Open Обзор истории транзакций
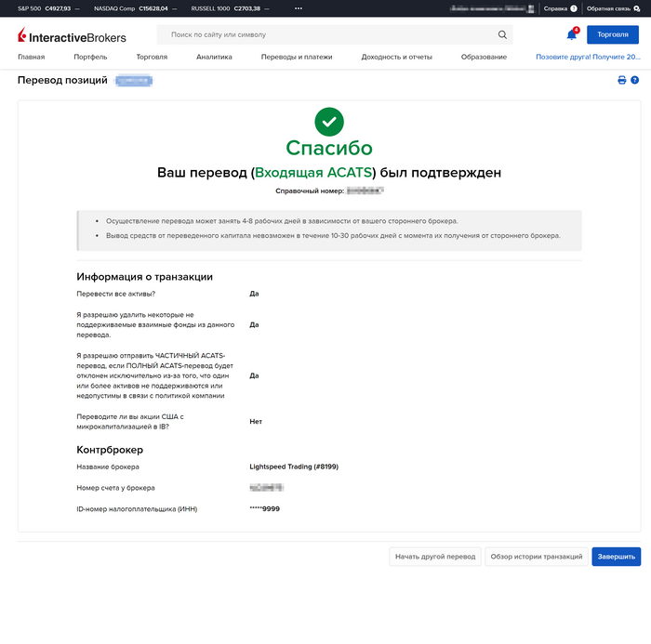The image size is (651, 644). 536,557
